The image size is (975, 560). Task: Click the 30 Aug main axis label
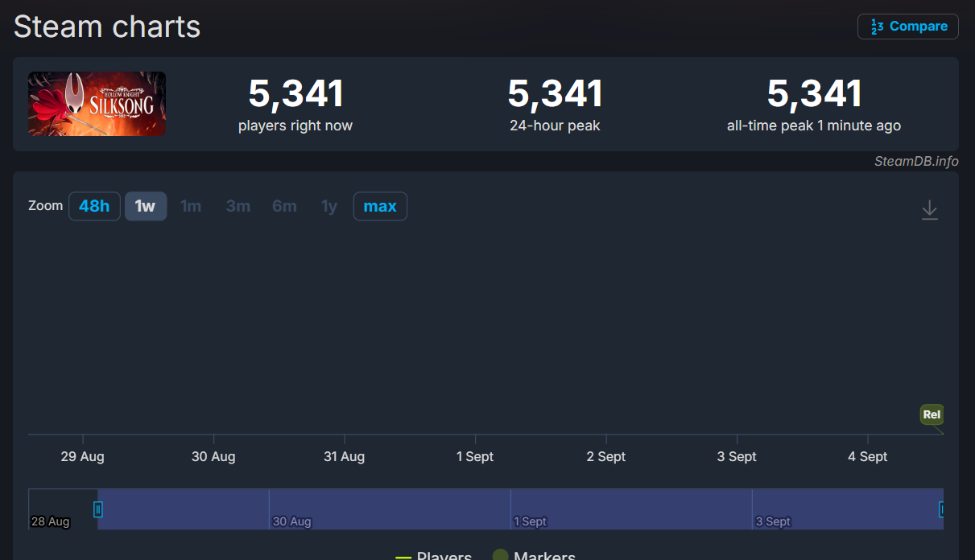coord(213,456)
